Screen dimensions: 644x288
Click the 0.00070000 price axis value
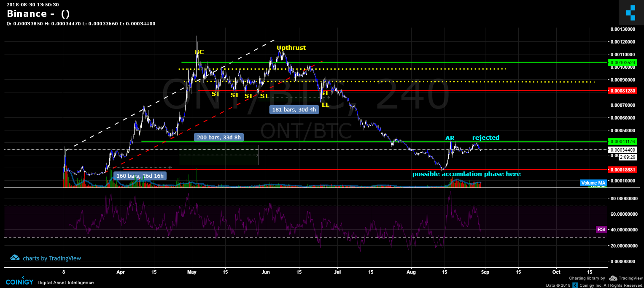click(x=623, y=105)
